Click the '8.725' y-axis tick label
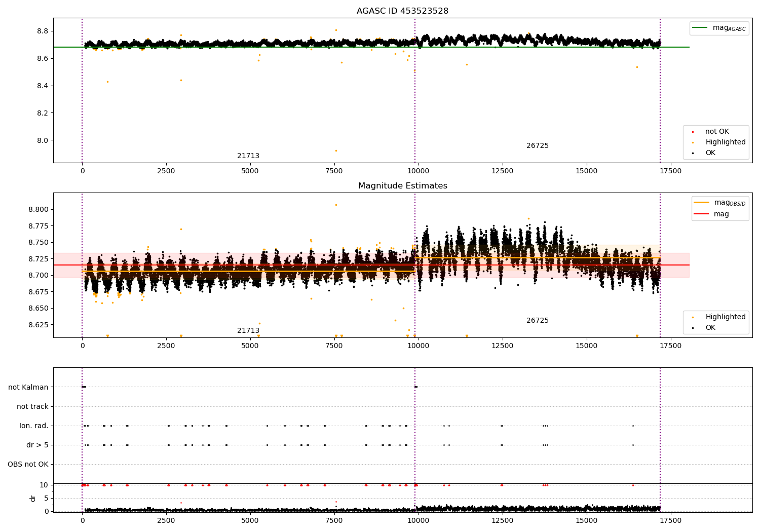Screen dimensions: 760x532 click(x=39, y=259)
